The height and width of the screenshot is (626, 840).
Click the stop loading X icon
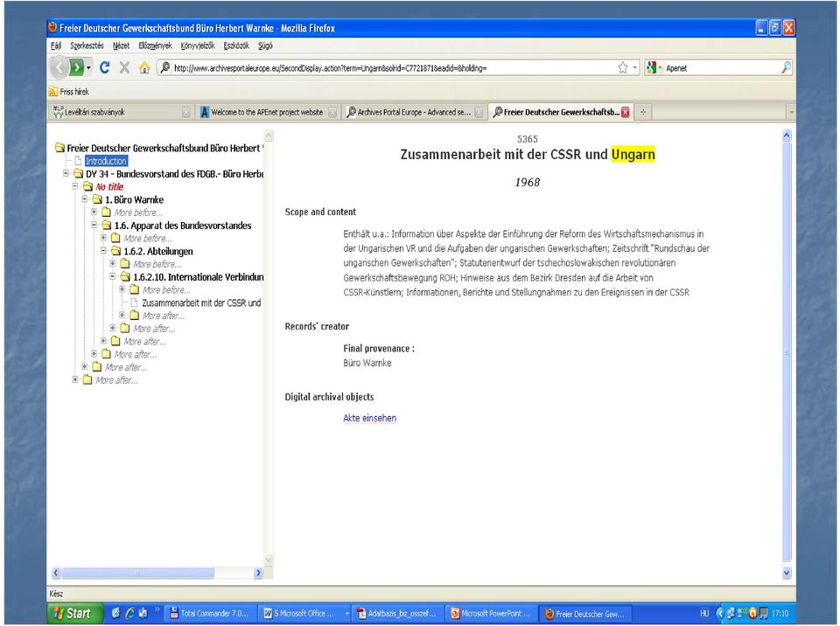click(124, 67)
